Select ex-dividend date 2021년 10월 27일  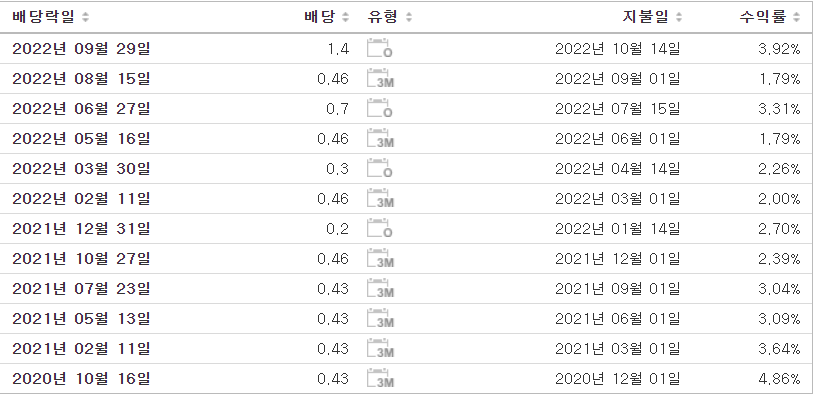point(82,259)
